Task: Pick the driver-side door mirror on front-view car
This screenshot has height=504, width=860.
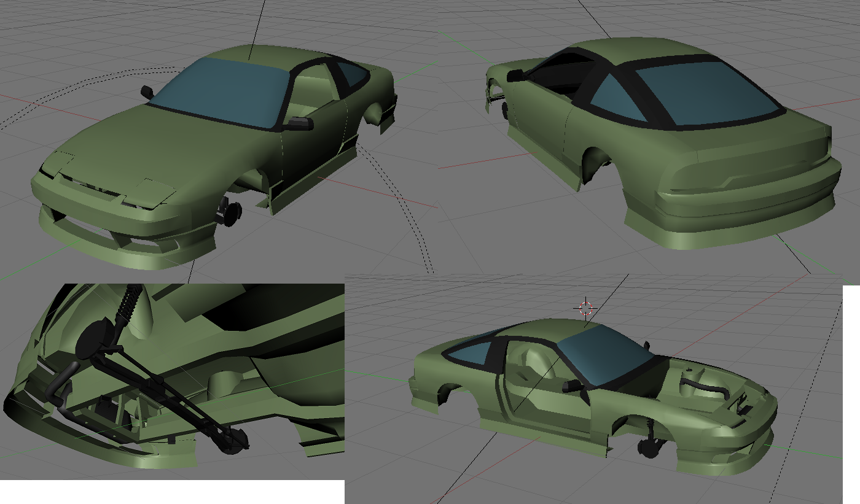Action: [299, 124]
